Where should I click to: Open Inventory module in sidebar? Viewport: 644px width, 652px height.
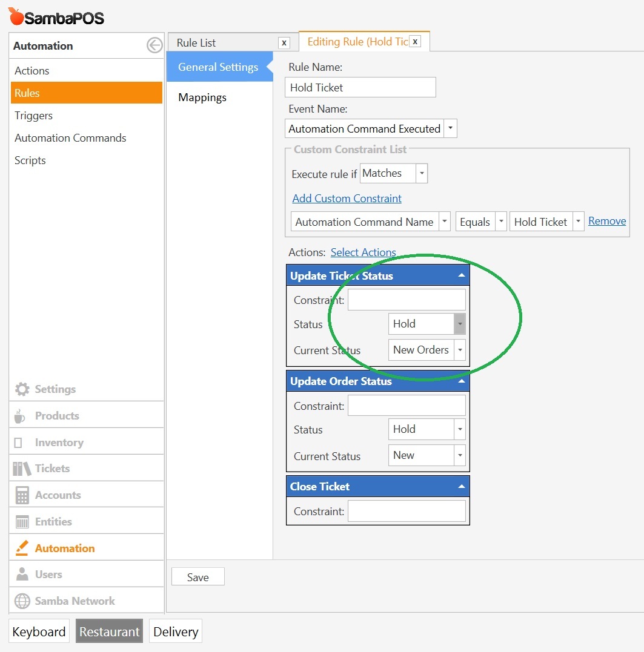pos(87,442)
